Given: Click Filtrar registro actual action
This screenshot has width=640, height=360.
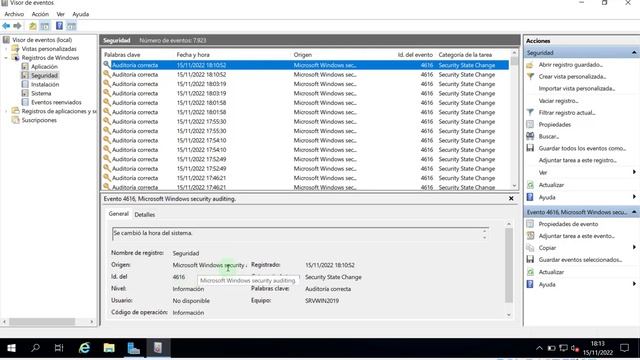Looking at the screenshot, I should point(567,113).
